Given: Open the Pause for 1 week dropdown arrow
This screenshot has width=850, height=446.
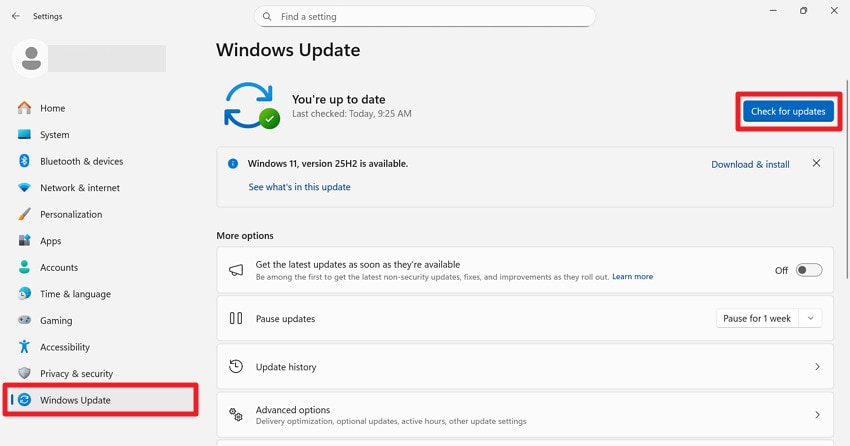Looking at the screenshot, I should click(x=810, y=318).
